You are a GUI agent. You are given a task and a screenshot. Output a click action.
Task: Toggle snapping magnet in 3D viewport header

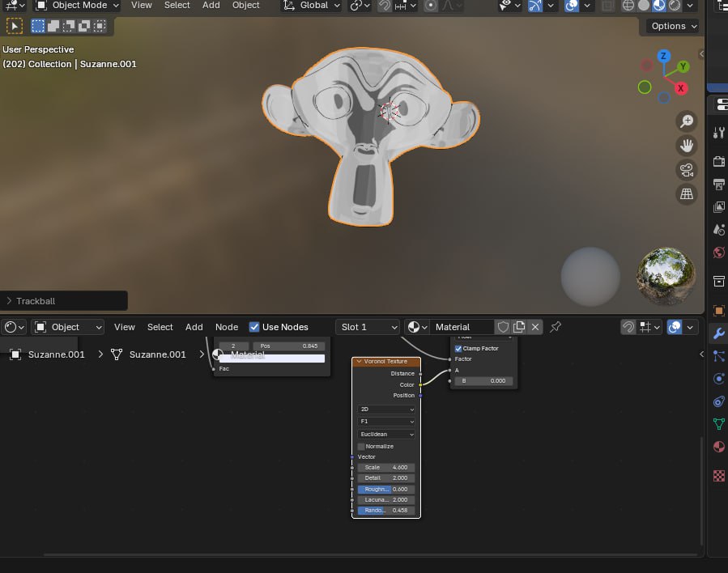pos(385,6)
